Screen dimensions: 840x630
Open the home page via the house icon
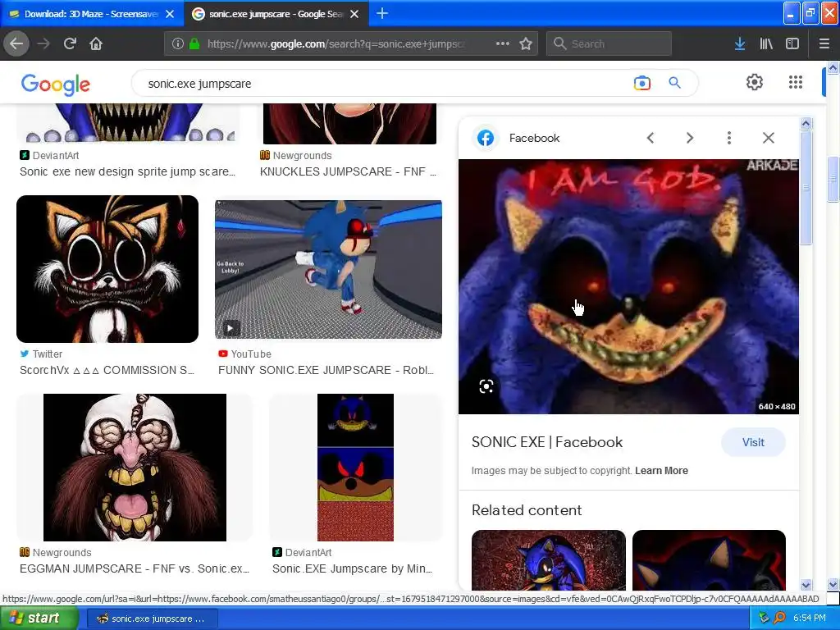coord(96,43)
